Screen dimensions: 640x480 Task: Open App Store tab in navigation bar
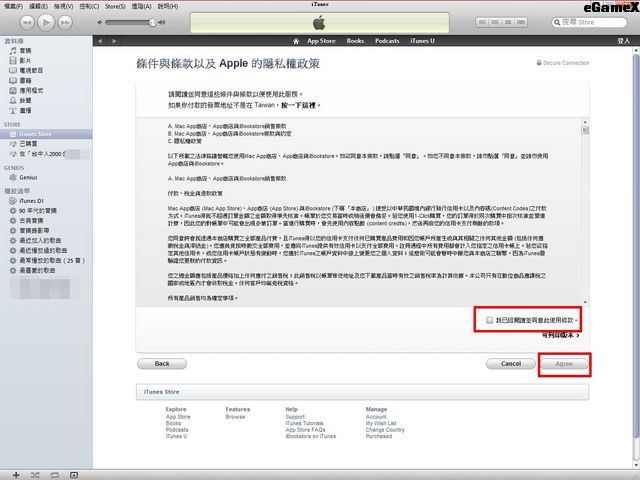point(321,41)
